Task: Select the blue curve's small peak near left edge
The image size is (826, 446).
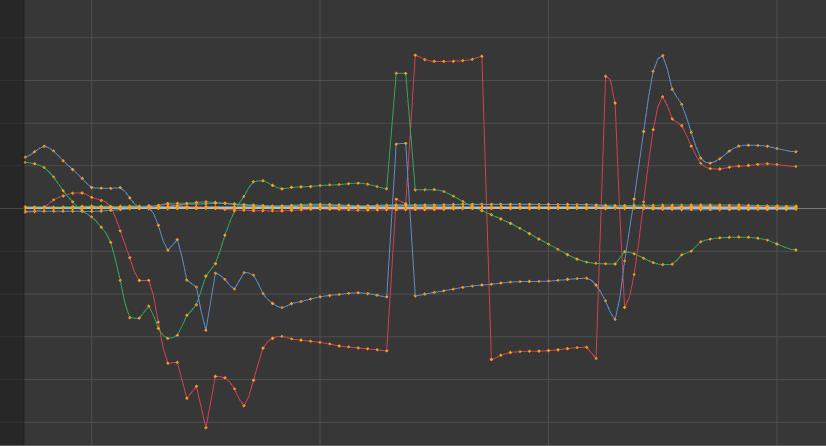Action: (x=43, y=146)
